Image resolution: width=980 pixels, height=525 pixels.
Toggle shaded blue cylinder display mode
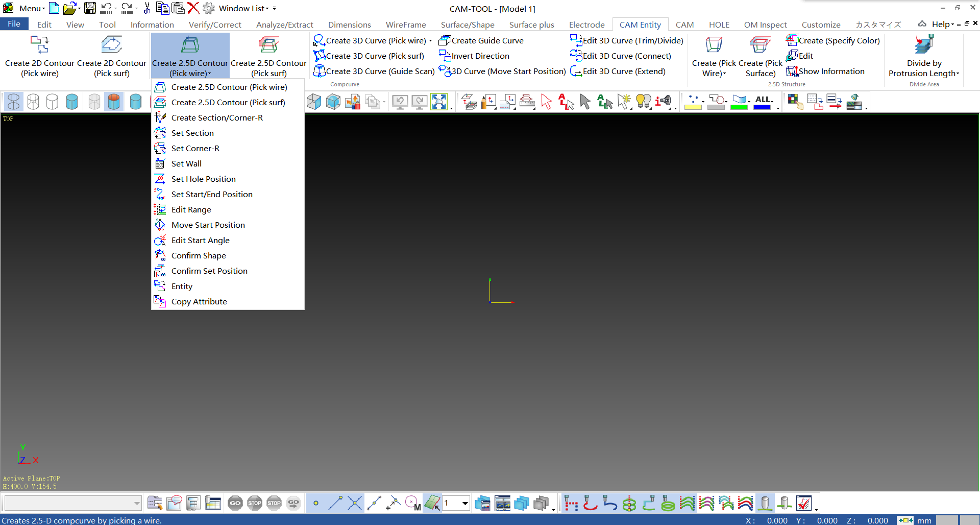[x=72, y=102]
